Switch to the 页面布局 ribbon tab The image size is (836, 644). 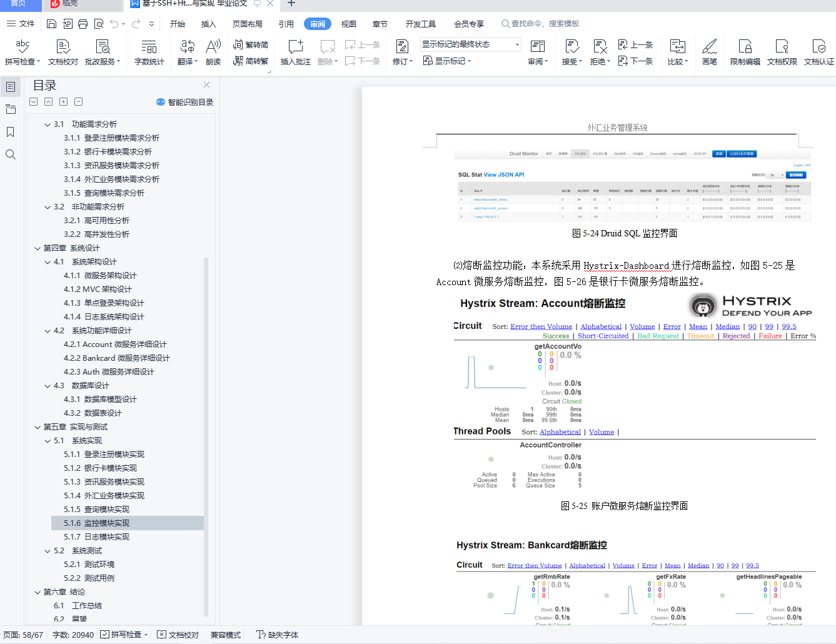point(248,24)
